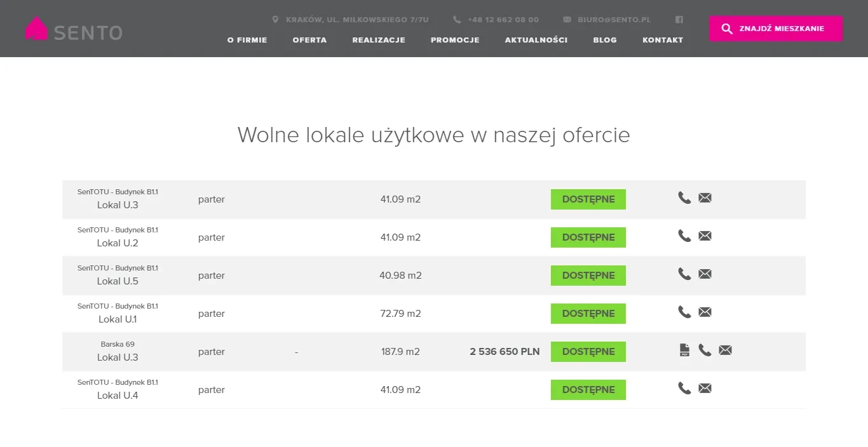Viewport: 868px width, 447px height.
Task: Go to the Blog menu item
Action: 605,40
